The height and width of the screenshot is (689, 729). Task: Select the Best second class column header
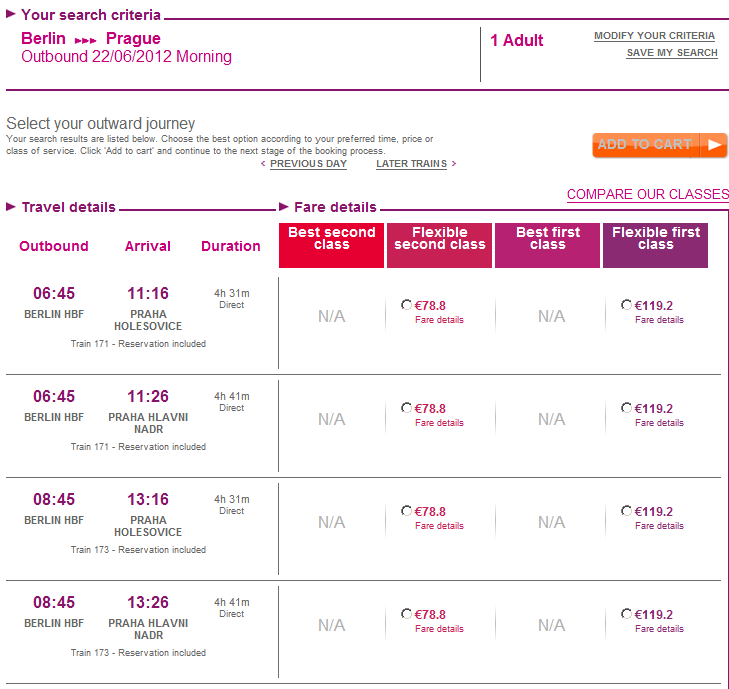click(x=331, y=245)
